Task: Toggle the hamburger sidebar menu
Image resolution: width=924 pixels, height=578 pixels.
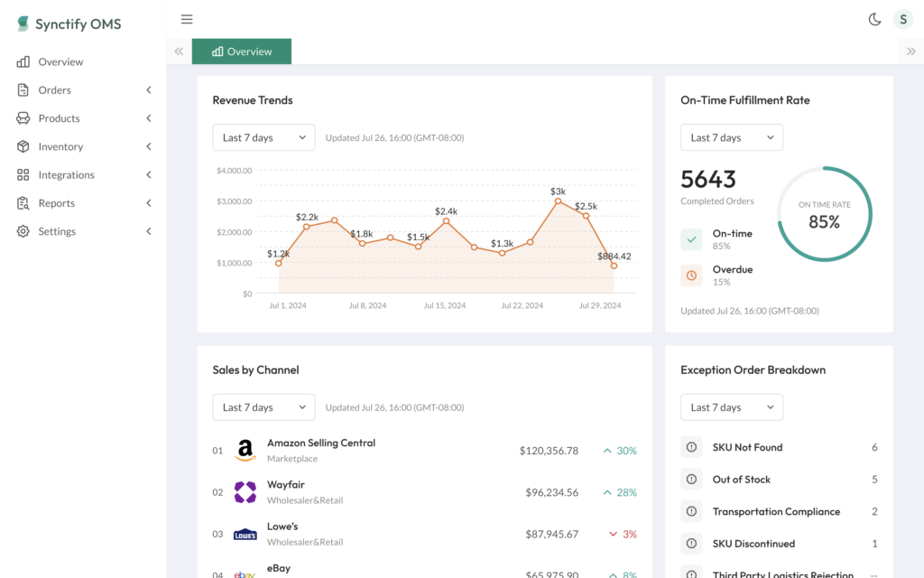Action: tap(187, 20)
